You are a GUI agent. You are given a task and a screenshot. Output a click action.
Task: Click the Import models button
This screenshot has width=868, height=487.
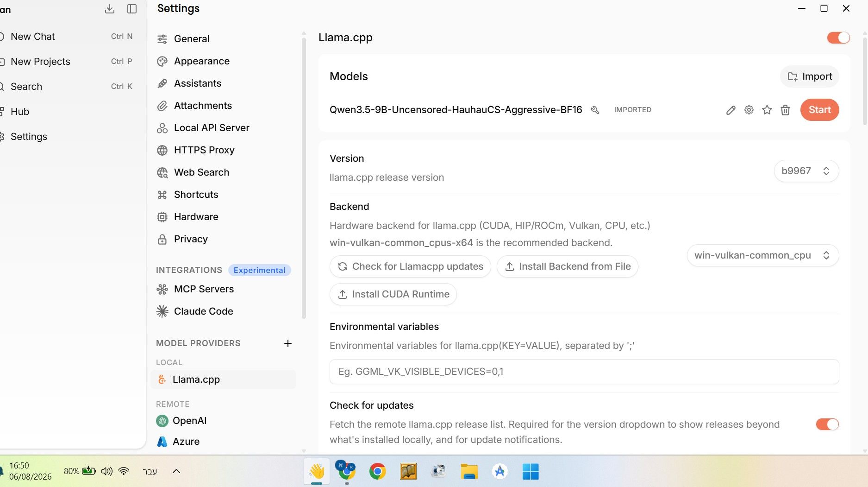click(810, 76)
